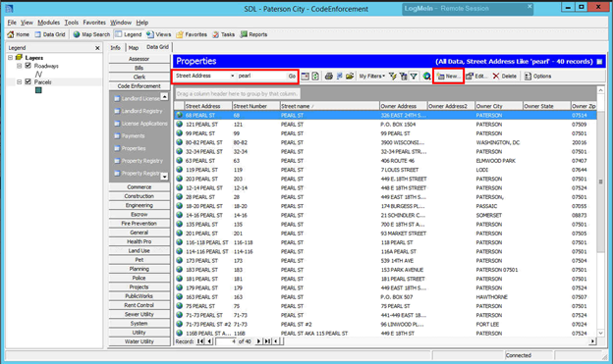Open the Data Grid toolbar button
The width and height of the screenshot is (613, 364).
(50, 34)
